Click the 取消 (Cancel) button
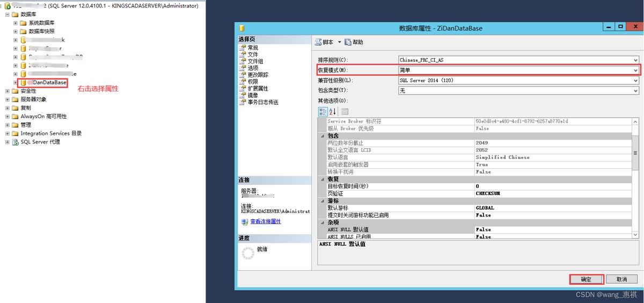 [x=621, y=279]
